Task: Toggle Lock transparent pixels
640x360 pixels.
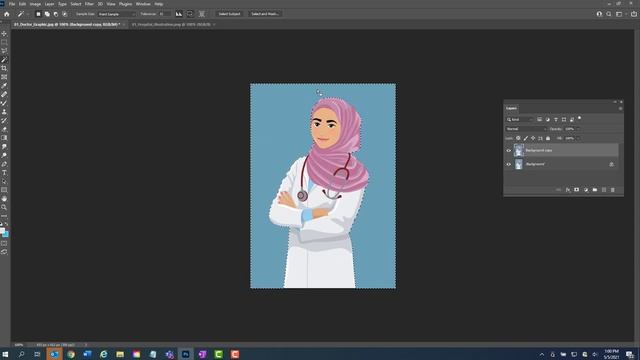Action: point(518,138)
